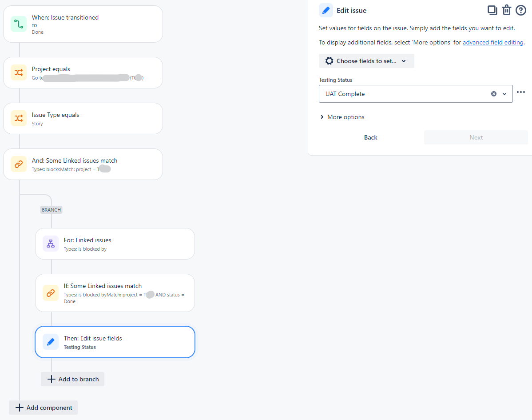Click the "Issue Type equals" condition icon
Viewport: 532px width, 420px height.
pos(18,118)
